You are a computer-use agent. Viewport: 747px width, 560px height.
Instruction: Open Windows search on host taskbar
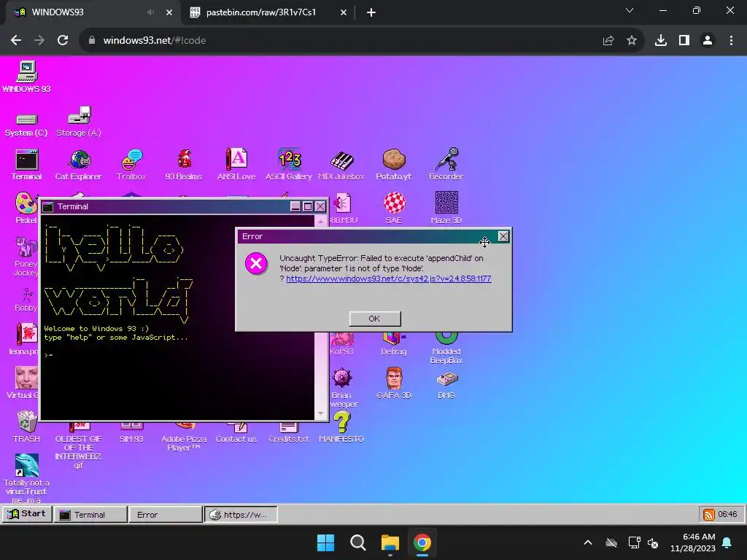pos(357,542)
